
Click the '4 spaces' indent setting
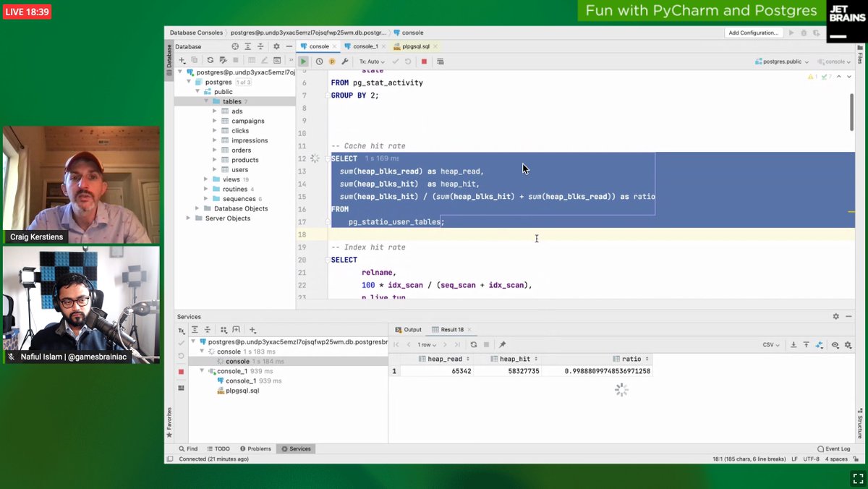pos(835,459)
